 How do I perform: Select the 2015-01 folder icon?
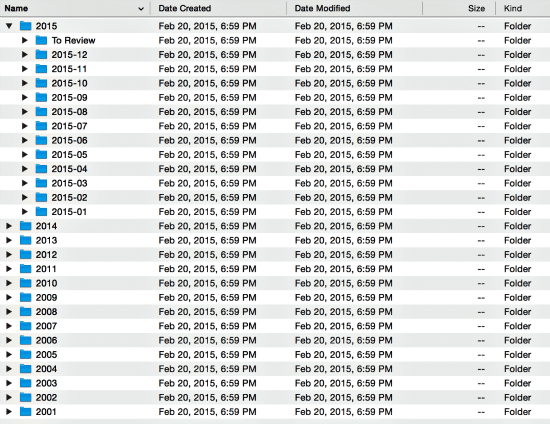pyautogui.click(x=41, y=211)
